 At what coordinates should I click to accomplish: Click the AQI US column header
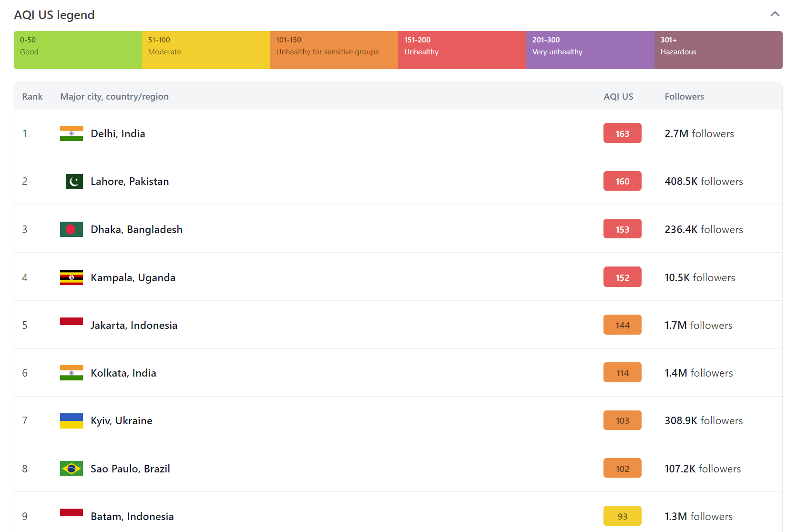pyautogui.click(x=618, y=96)
